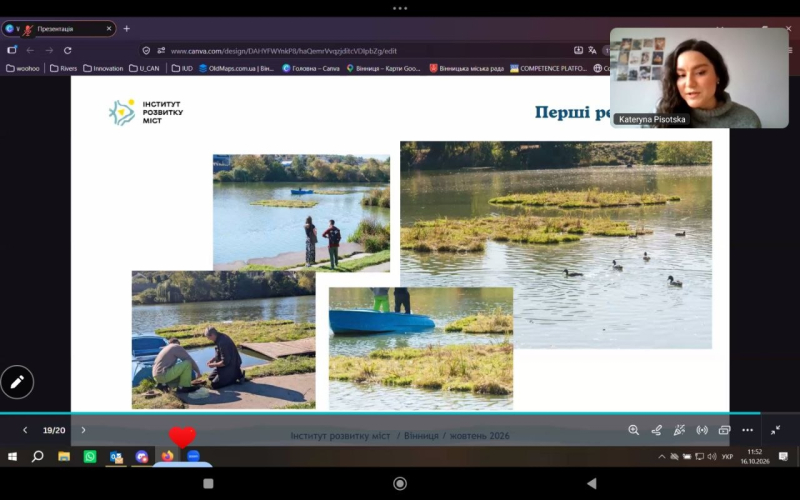Click Kateryna Pisotska video thumbnail

[x=699, y=78]
